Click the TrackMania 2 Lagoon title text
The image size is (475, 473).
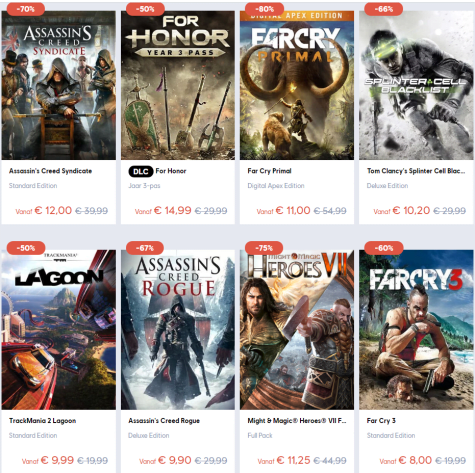click(x=42, y=421)
